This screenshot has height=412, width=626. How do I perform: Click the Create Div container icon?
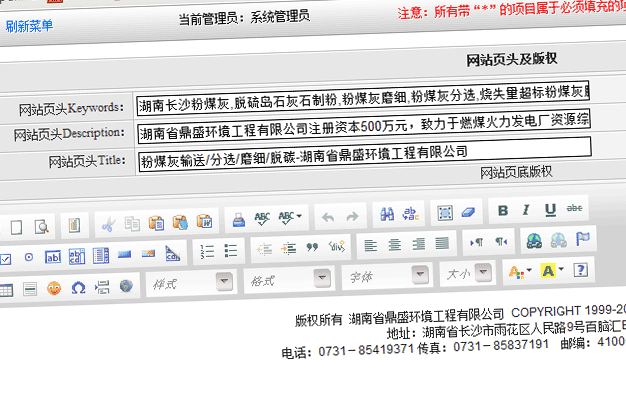pos(336,247)
